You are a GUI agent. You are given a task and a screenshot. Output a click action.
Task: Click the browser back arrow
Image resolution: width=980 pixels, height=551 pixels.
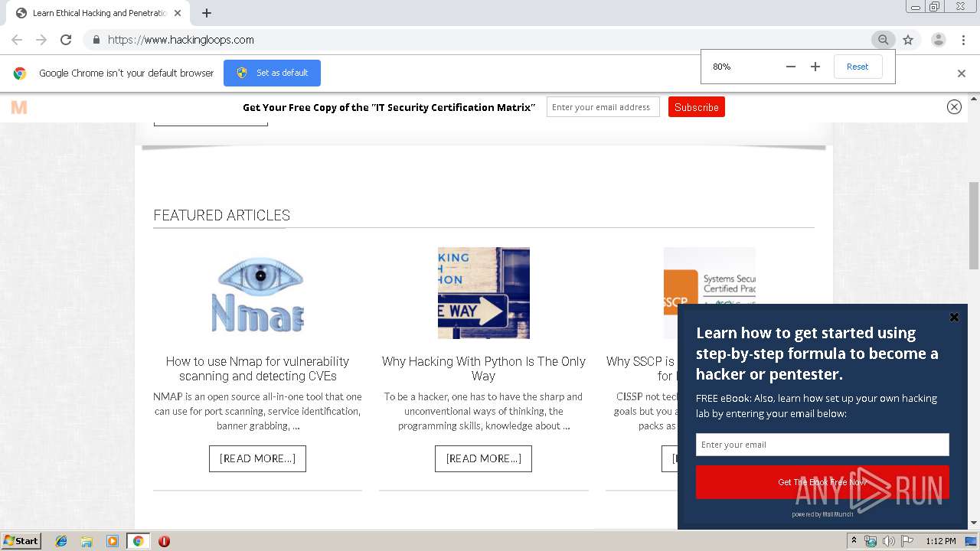coord(17,40)
